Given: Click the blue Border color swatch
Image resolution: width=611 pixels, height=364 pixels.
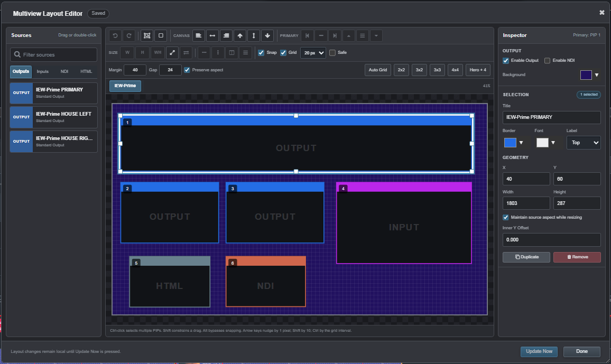Looking at the screenshot, I should click(510, 143).
